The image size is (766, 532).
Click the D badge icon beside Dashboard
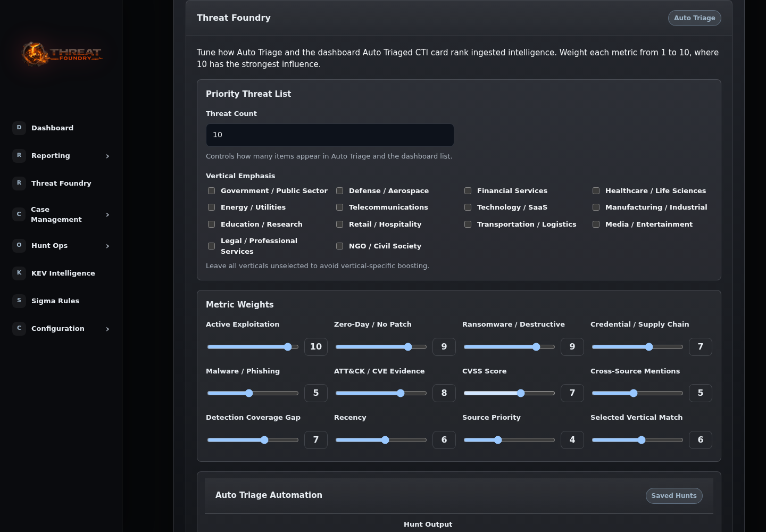pyautogui.click(x=19, y=128)
